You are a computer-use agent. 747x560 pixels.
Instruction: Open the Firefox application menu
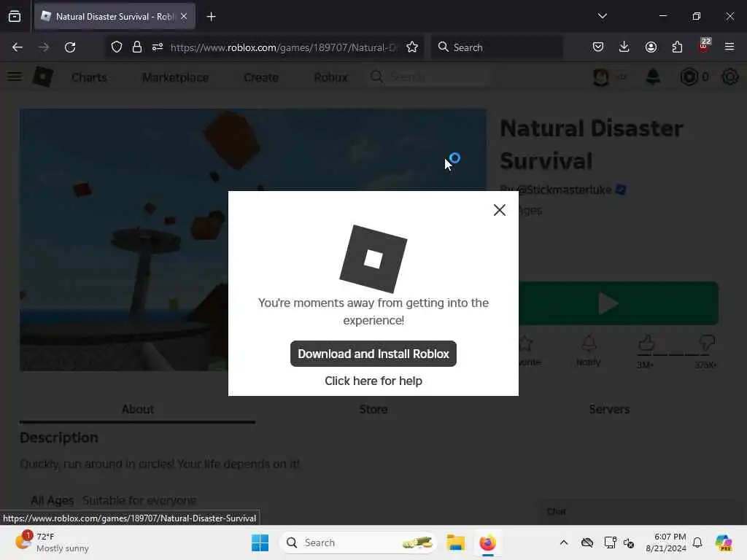pyautogui.click(x=729, y=47)
